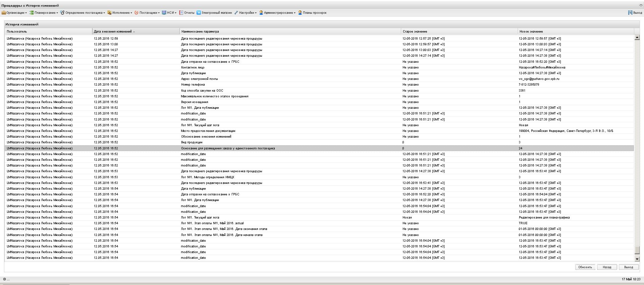Click the scrollbar down arrow
This screenshot has width=644, height=285.
coord(637,259)
